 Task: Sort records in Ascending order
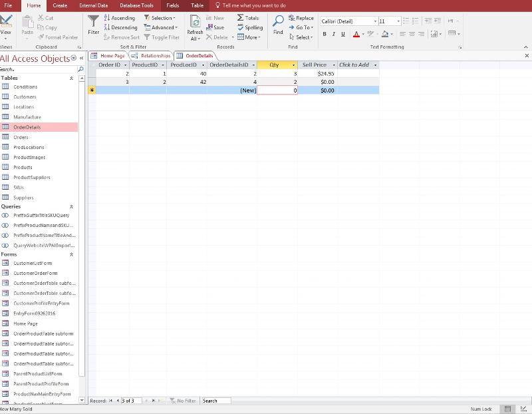coord(120,18)
